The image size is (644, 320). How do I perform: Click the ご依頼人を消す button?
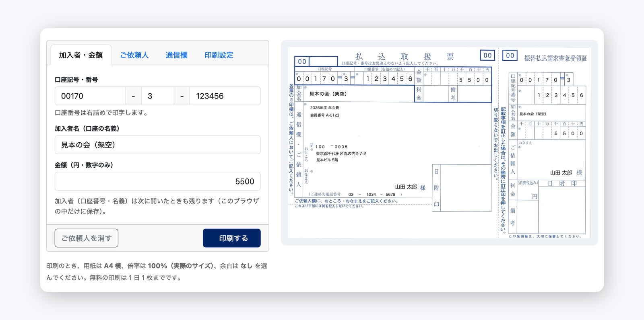(x=87, y=238)
